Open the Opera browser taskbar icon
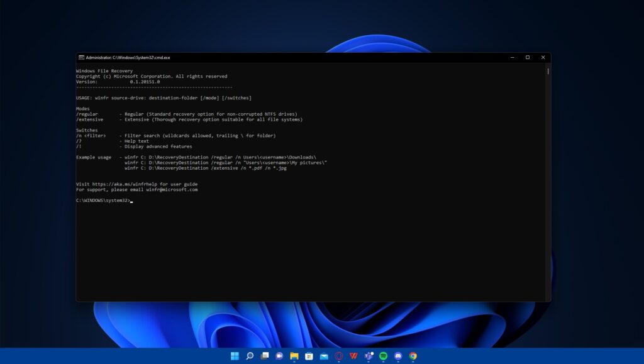The image size is (644, 364). coord(339,356)
